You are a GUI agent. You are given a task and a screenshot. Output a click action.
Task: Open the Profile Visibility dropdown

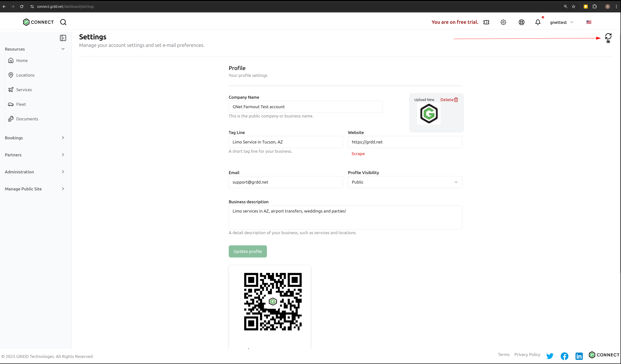pos(405,182)
